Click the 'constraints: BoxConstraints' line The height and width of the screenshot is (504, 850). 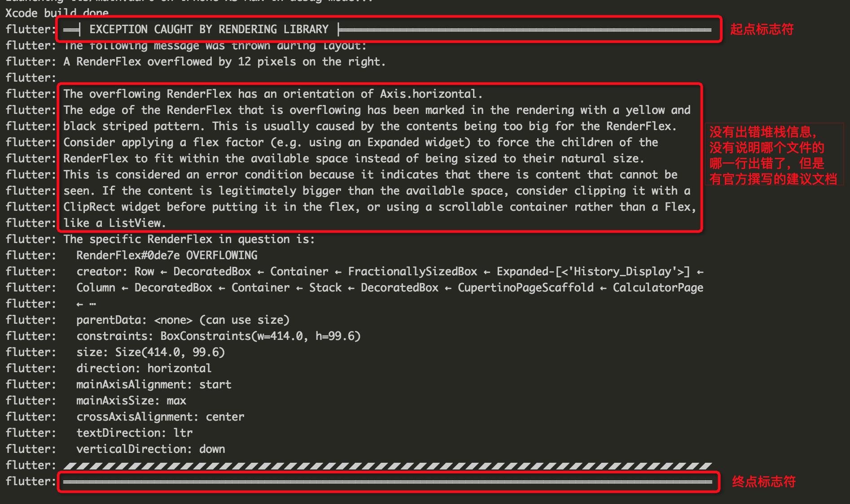(x=219, y=336)
